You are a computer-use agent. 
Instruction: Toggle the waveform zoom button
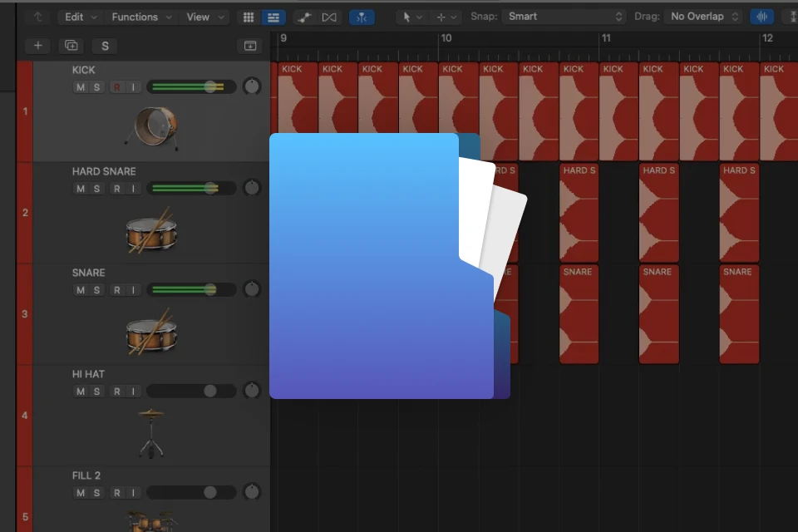762,17
